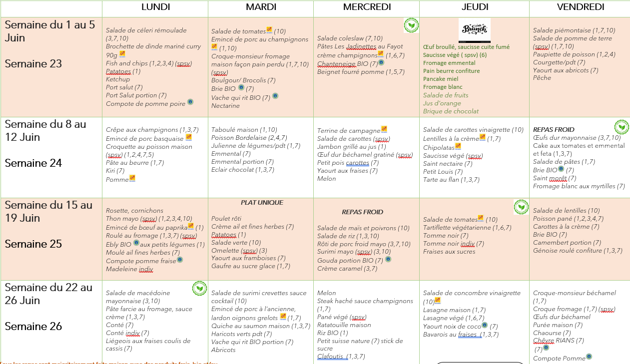Click the PLAT UNIQUE heading in Mardi cell
Viewport: 630px width, 364px height.
pos(262,203)
